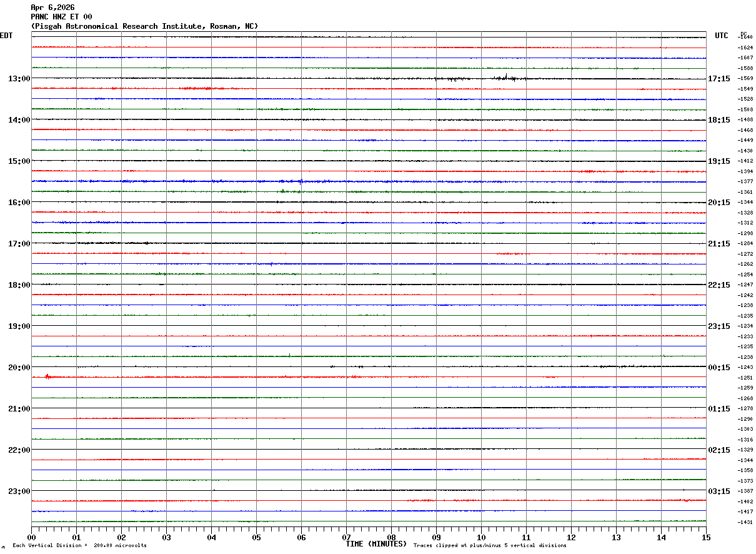Image resolution: width=756 pixels, height=554 pixels.
Task: Click the 00:15 UTC time label
Action: pyautogui.click(x=719, y=368)
